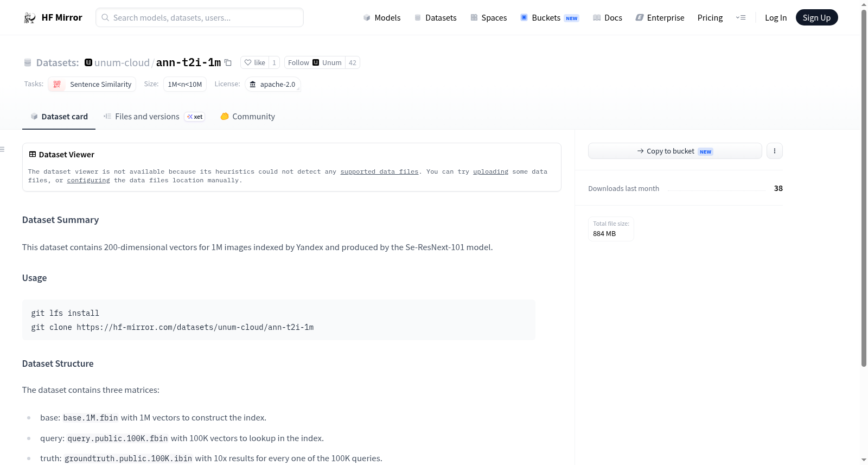
Task: Click the 1M<n<10M size tag
Action: tap(185, 85)
